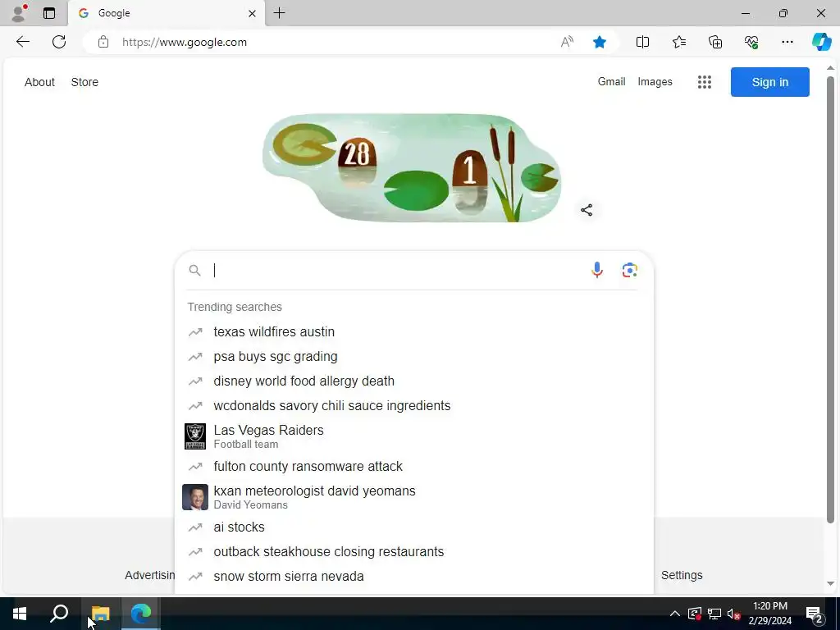Click the Sign in button

point(769,82)
